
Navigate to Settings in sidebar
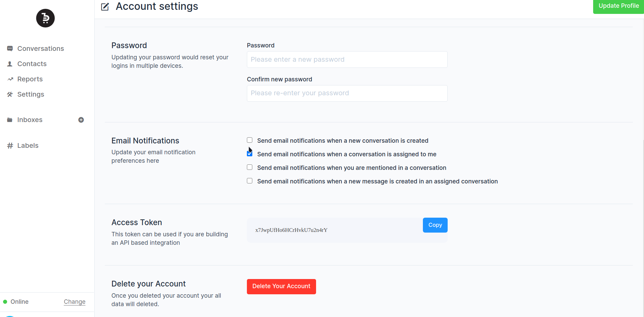(31, 94)
